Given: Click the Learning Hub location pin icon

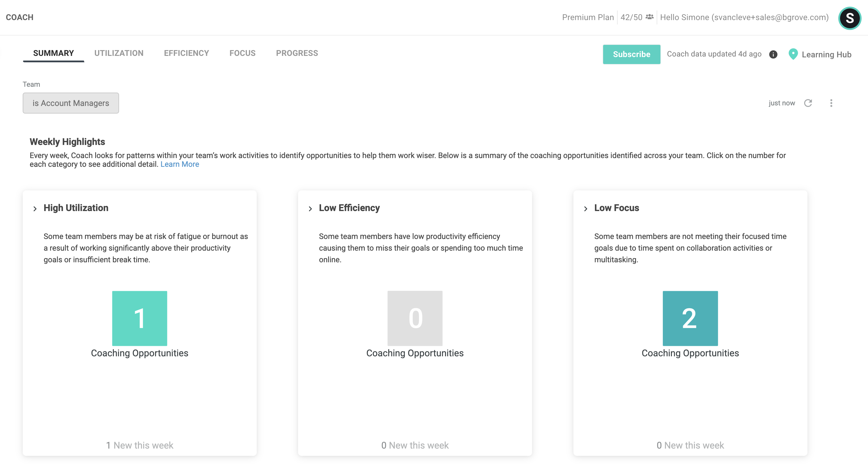Looking at the screenshot, I should [793, 54].
